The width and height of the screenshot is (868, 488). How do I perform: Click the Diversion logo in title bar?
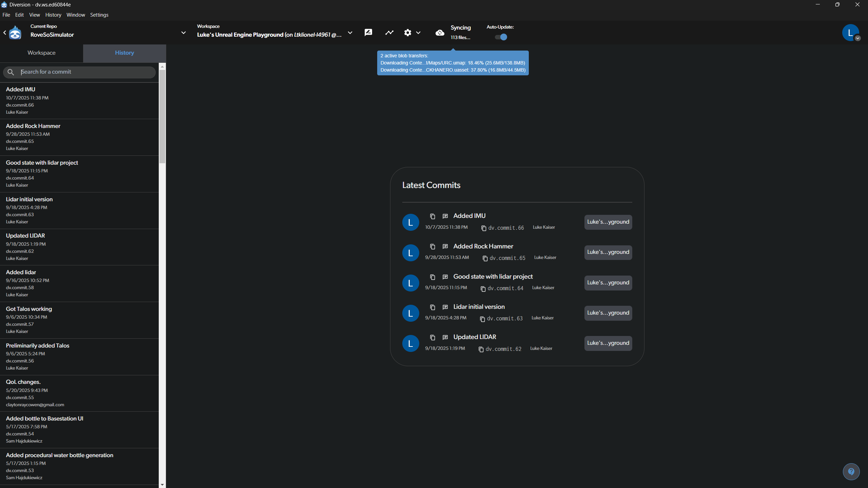pos(4,4)
